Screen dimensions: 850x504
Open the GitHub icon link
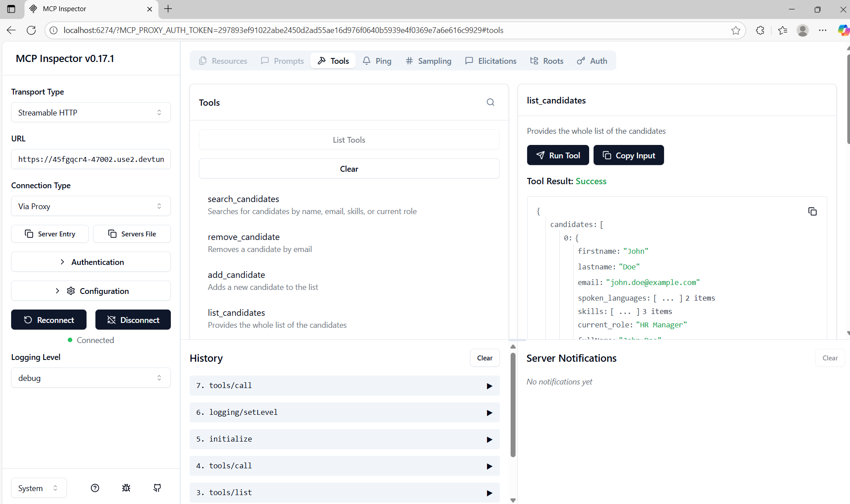[157, 488]
